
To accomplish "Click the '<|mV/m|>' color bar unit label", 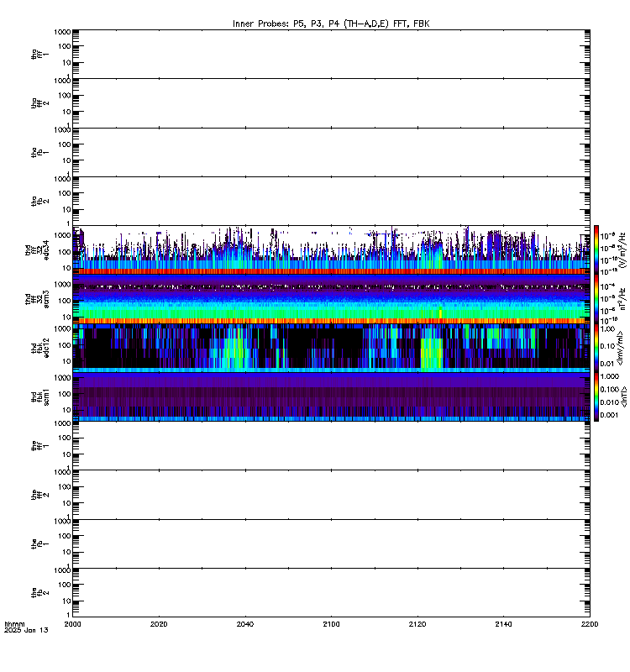I will [620, 348].
